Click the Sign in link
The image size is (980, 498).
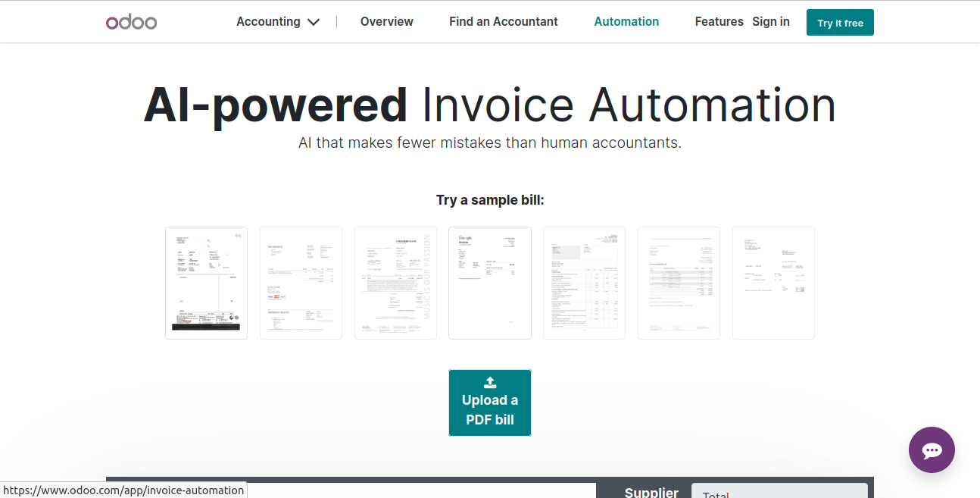pyautogui.click(x=770, y=22)
